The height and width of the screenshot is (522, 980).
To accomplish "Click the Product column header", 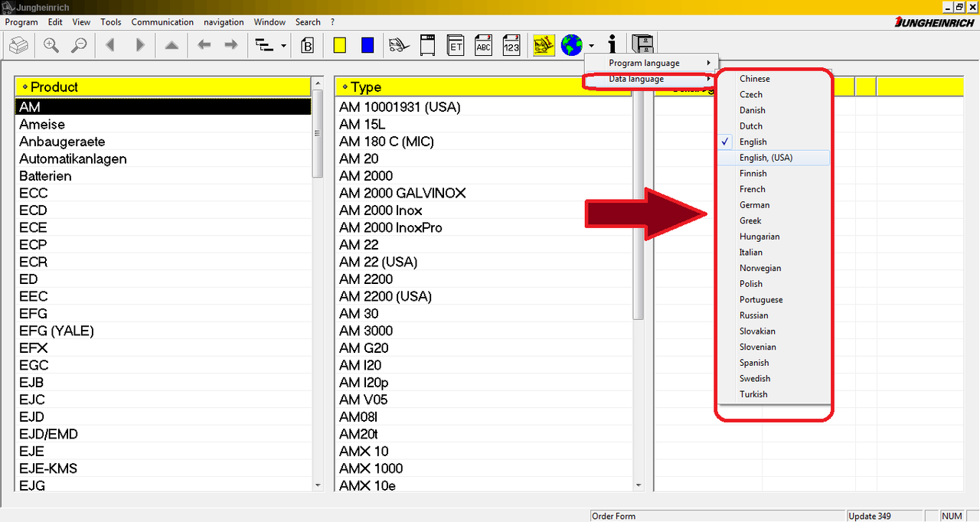I will click(x=163, y=86).
